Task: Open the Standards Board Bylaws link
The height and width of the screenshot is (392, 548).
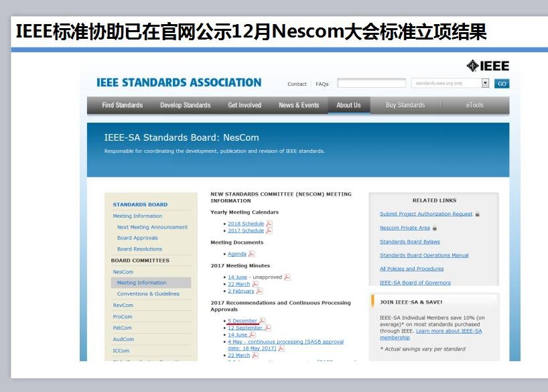Action: click(410, 242)
